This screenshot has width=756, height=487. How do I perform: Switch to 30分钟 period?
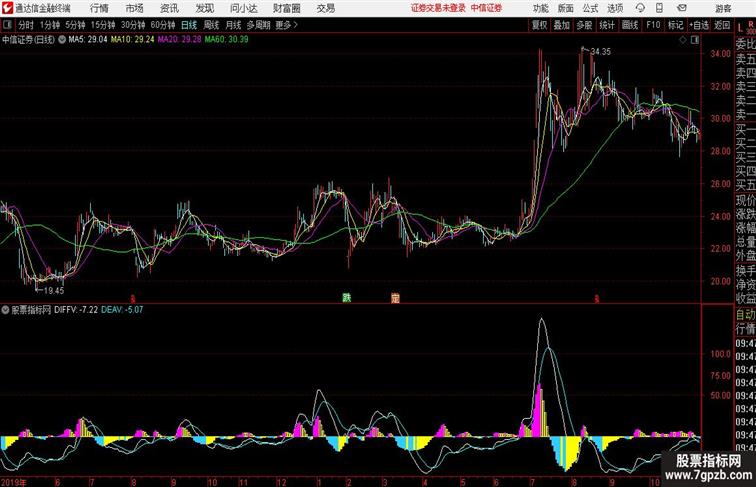133,25
